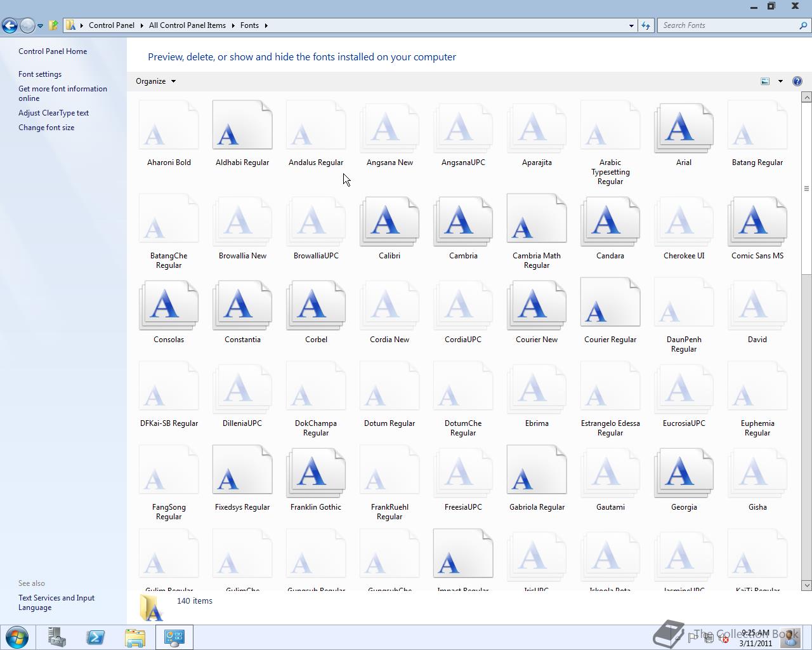The image size is (812, 650).
Task: Click All Control Panel Items breadcrumb
Action: [187, 25]
